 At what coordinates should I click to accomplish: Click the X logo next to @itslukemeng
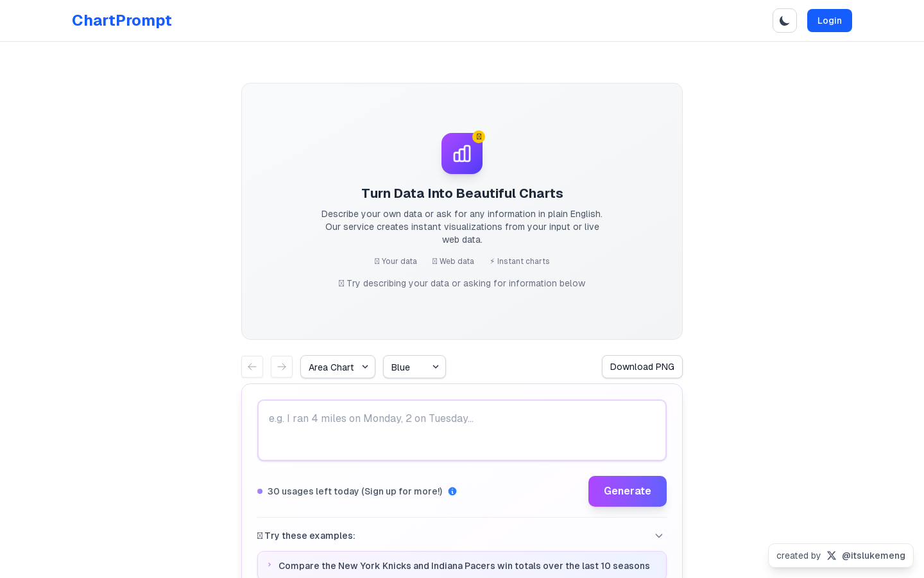point(832,556)
